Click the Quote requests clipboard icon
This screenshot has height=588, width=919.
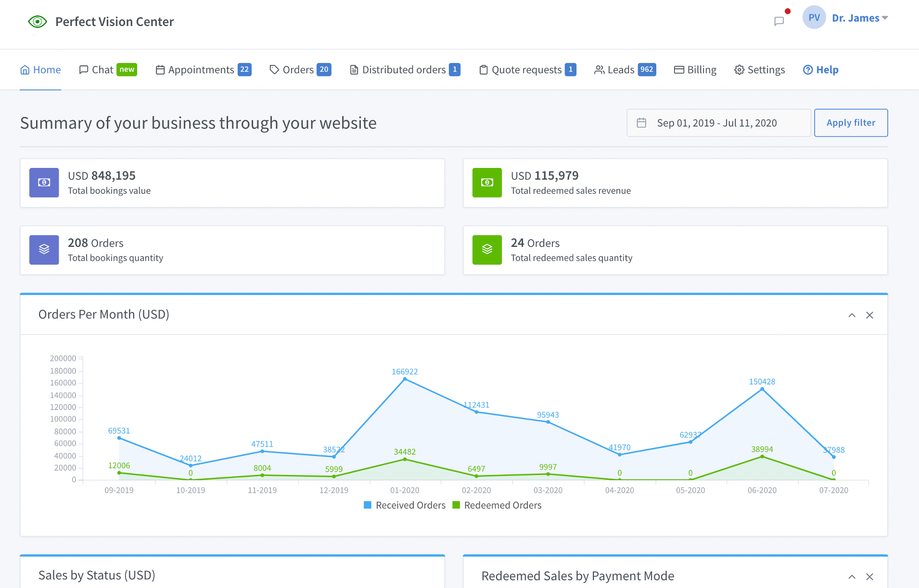[484, 70]
